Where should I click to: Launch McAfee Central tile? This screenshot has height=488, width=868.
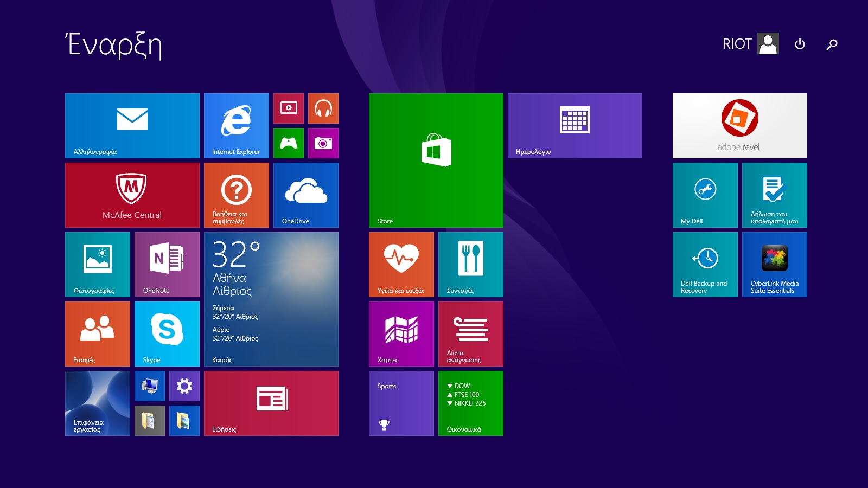click(x=132, y=195)
